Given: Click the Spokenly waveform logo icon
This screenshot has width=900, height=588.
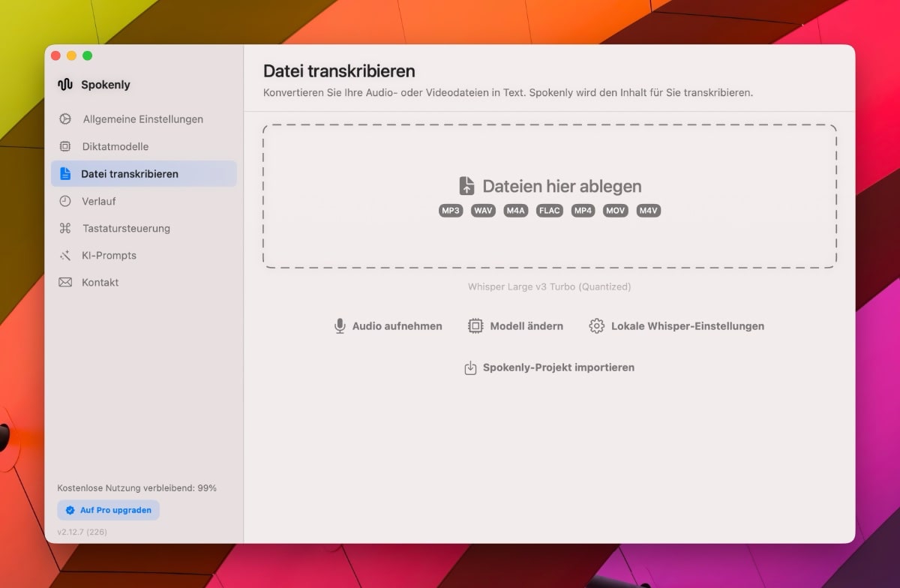Looking at the screenshot, I should coord(65,85).
